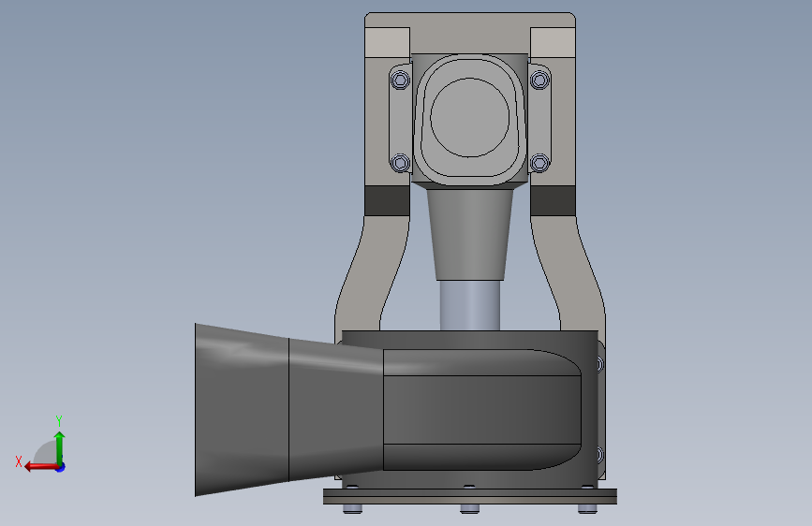
Task: Click the blue Z axis dot of the triad
Action: coord(61,467)
